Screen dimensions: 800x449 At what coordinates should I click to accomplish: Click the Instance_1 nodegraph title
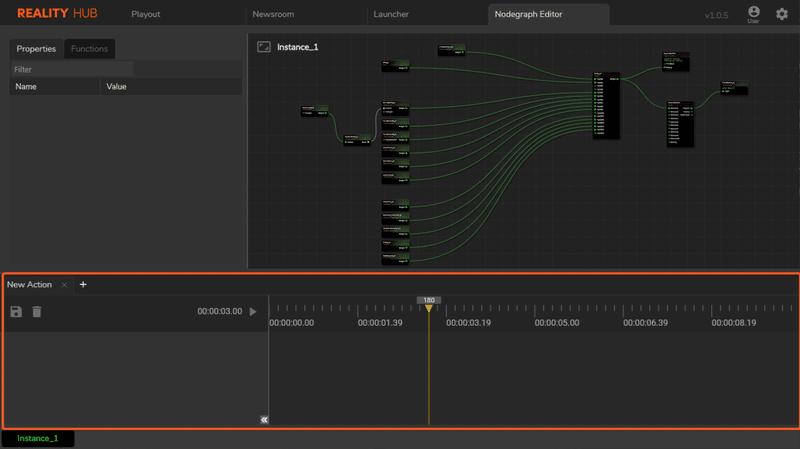pyautogui.click(x=297, y=47)
